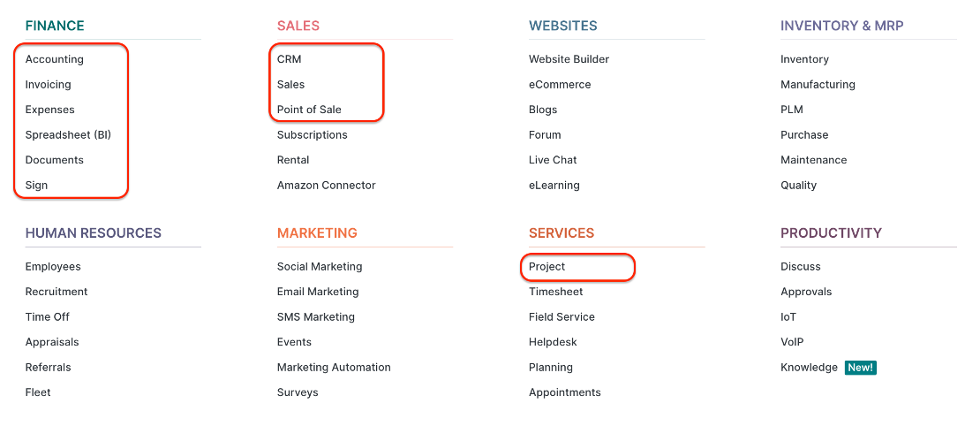Viewport: 980px width, 426px height.
Task: Go to Appointments under Services
Action: [565, 392]
